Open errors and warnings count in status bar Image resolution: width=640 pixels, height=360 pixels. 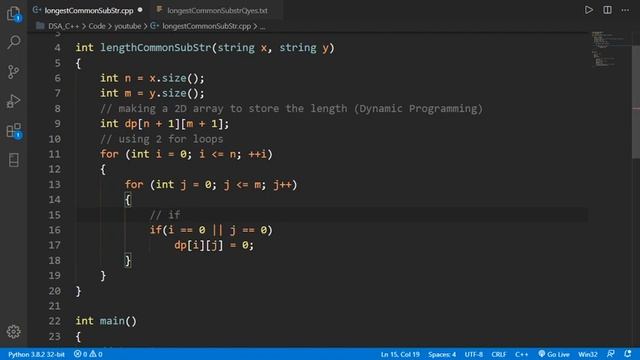pyautogui.click(x=88, y=354)
